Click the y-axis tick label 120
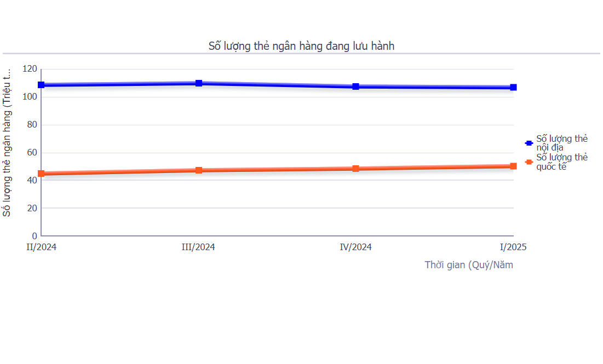The image size is (603, 364). pos(30,69)
